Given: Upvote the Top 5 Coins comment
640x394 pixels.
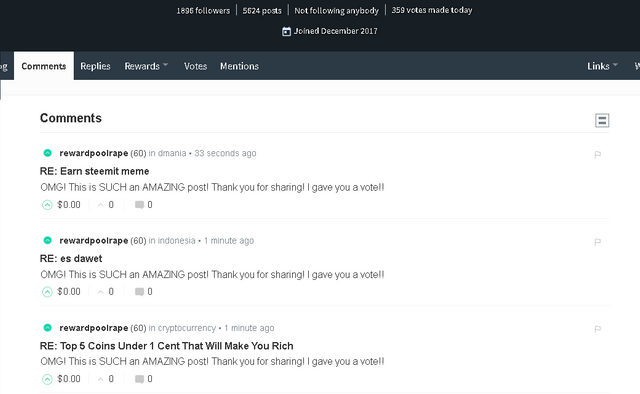Looking at the screenshot, I should tap(47, 379).
